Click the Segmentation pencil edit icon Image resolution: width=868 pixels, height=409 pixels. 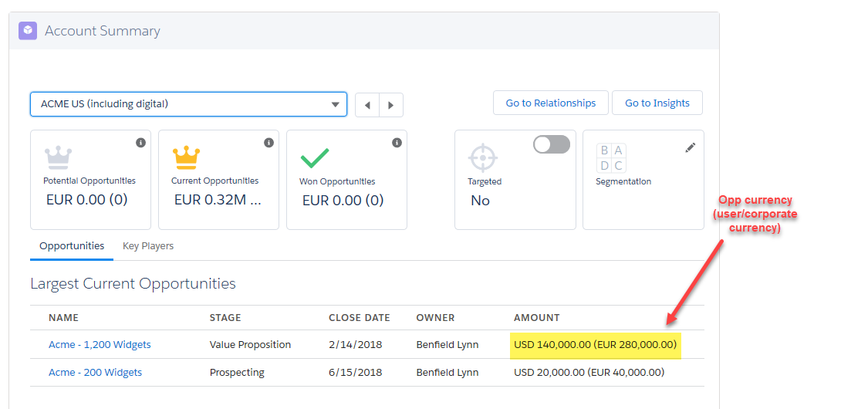tap(690, 147)
